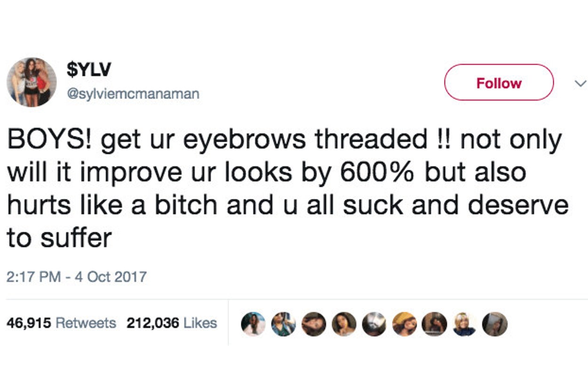Viewport: 588px width, 390px height.
Task: Select the third liker avatar
Action: point(314,324)
